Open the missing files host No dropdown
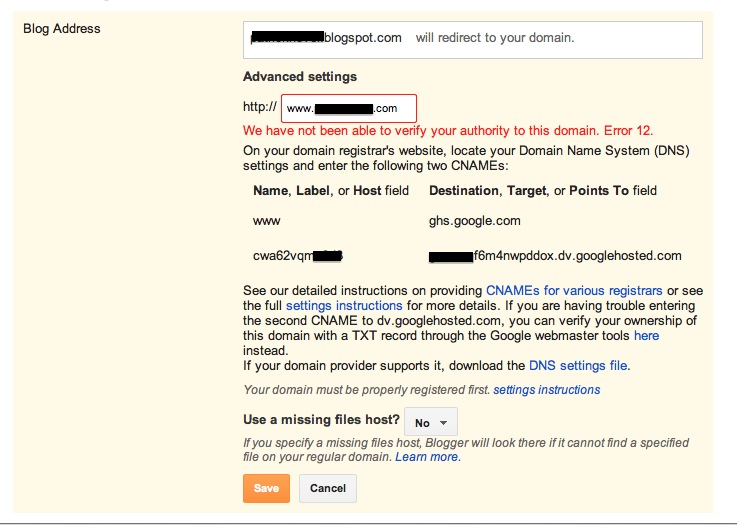Viewport: 737px width, 525px height. pos(431,422)
